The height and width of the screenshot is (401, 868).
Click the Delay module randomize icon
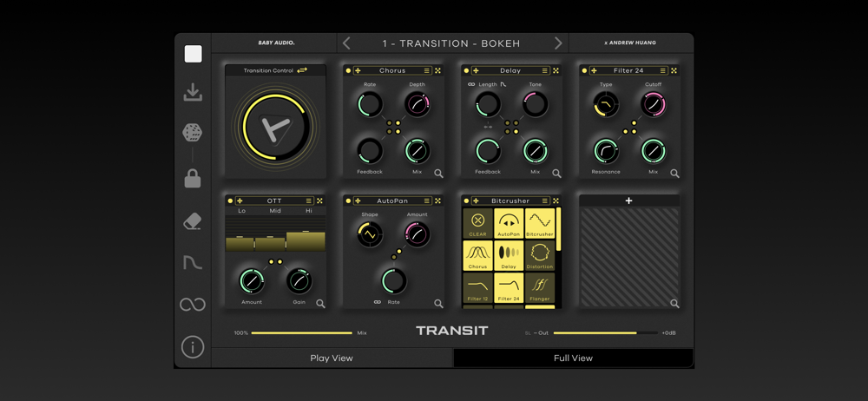coord(556,70)
